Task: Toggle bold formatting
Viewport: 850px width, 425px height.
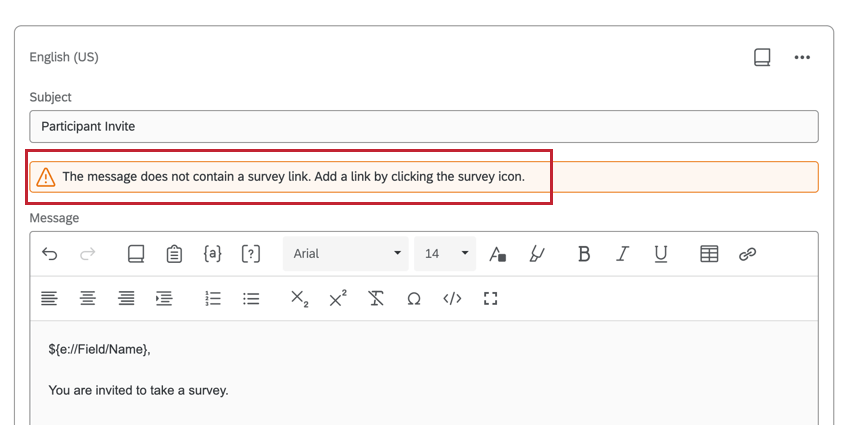Action: pyautogui.click(x=584, y=254)
